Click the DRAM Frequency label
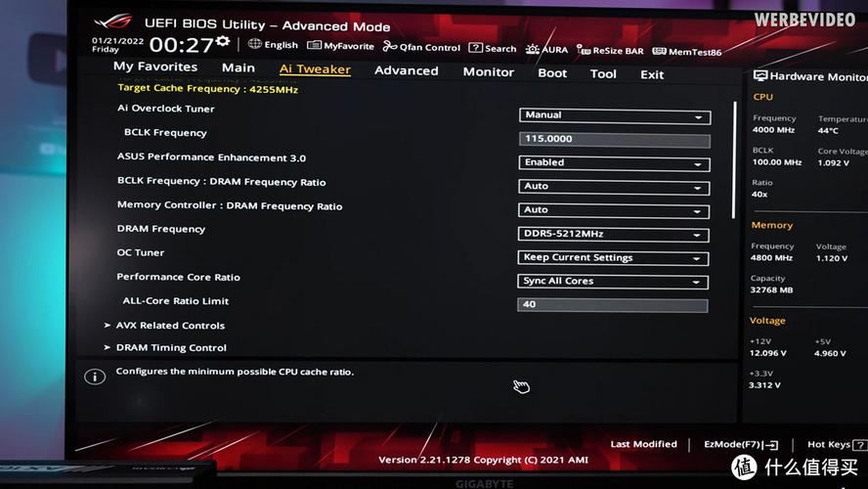 pyautogui.click(x=161, y=229)
